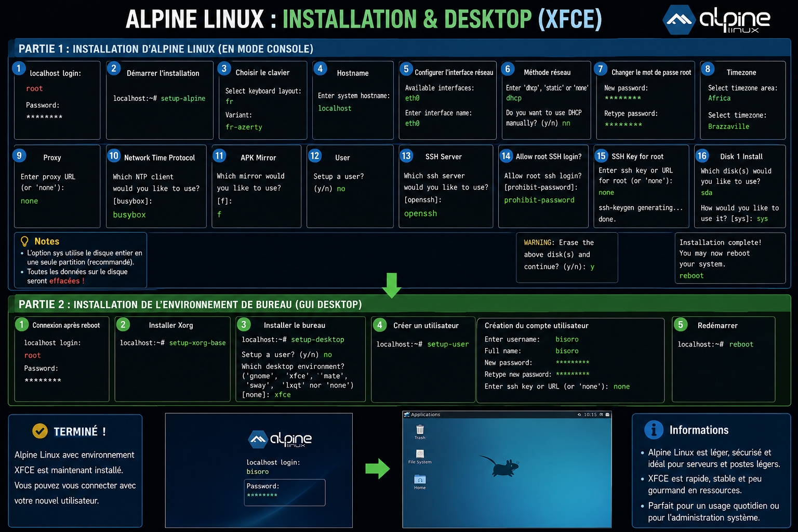Viewport: 798px width, 532px height.
Task: Click the 'Allow root SSH login?' step title
Action: click(x=549, y=157)
